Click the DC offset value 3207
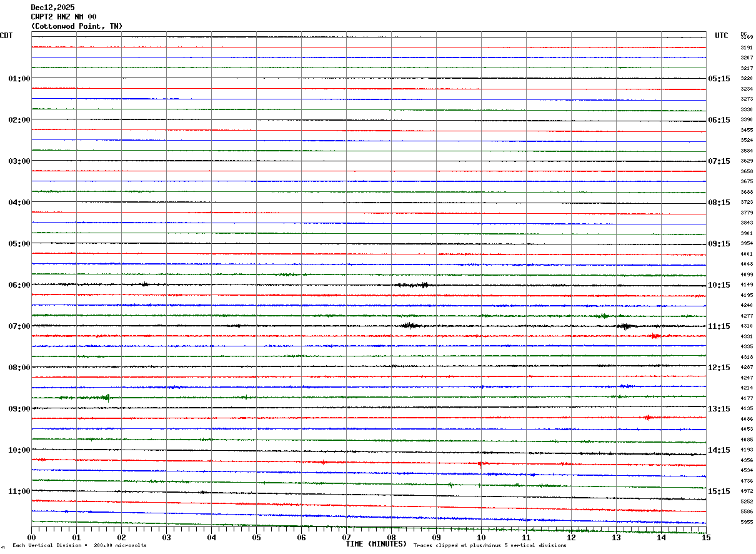Screen dimensions: 756x554 [747, 58]
